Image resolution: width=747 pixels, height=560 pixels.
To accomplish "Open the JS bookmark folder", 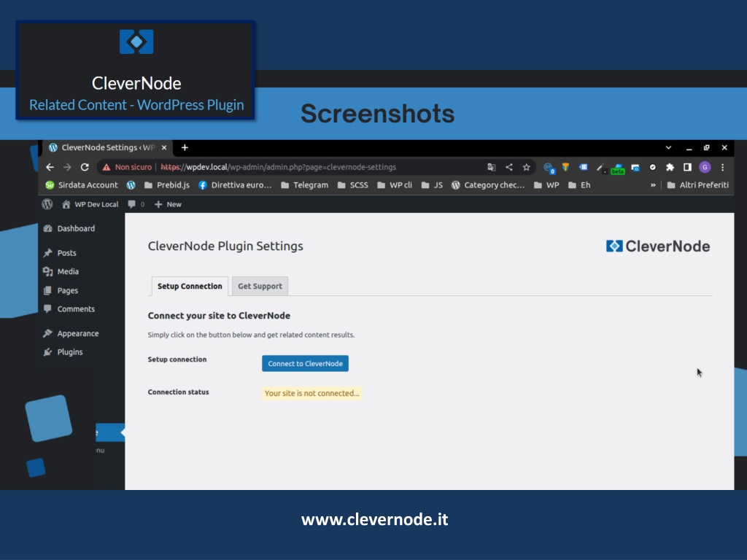I will [432, 185].
